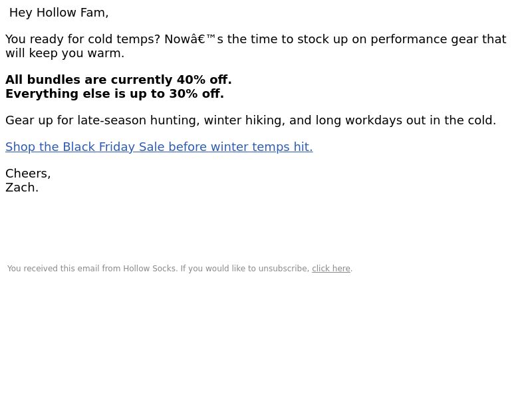Viewport: 532px width, 399px height.
Task: Select the bold 'All bundles are currently 40% off.' line
Action: click(118, 80)
